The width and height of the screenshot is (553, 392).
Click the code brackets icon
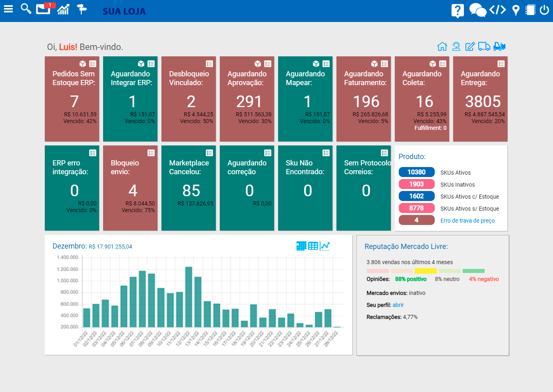(497, 10)
